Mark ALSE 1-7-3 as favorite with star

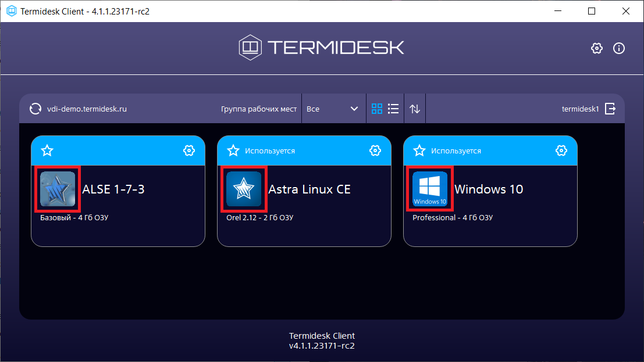pos(47,150)
